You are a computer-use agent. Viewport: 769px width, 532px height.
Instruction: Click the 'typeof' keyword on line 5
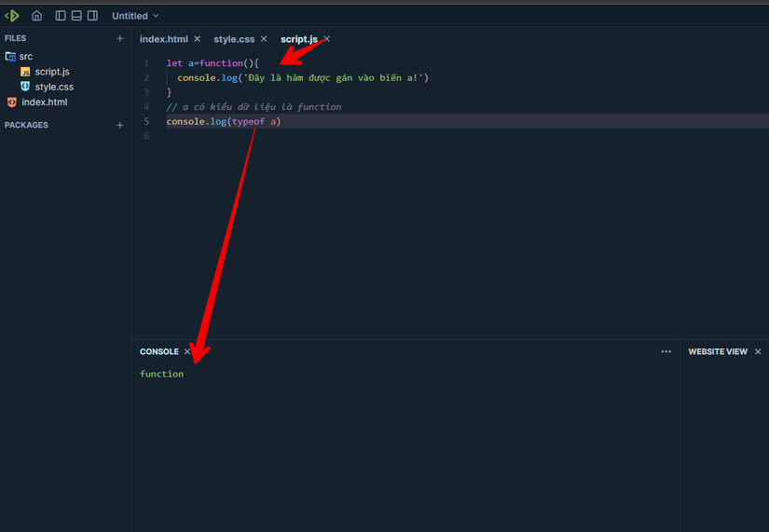click(248, 122)
